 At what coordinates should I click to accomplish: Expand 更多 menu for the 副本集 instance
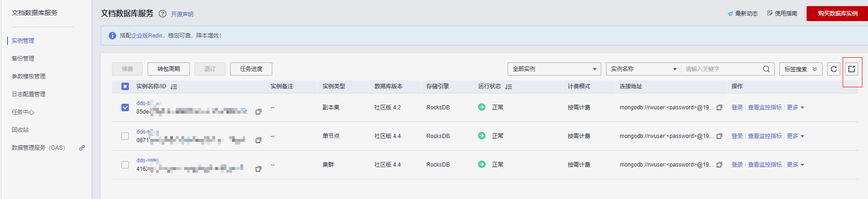click(795, 107)
